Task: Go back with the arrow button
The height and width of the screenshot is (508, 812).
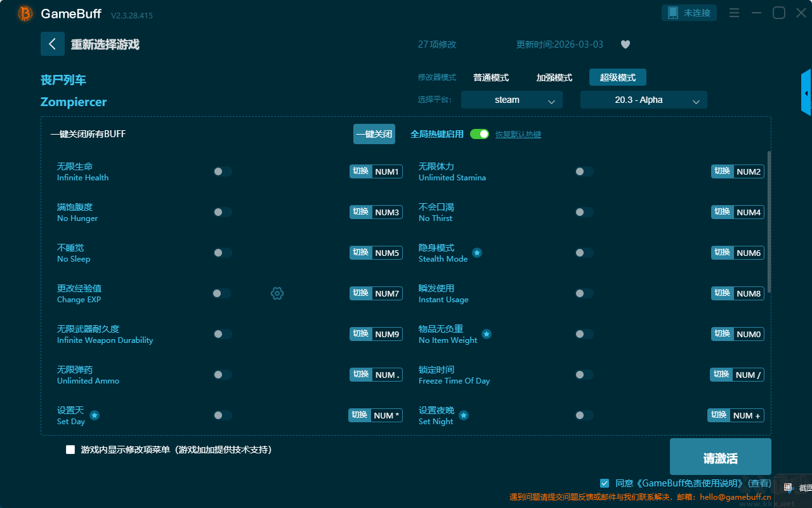Action: [53, 44]
